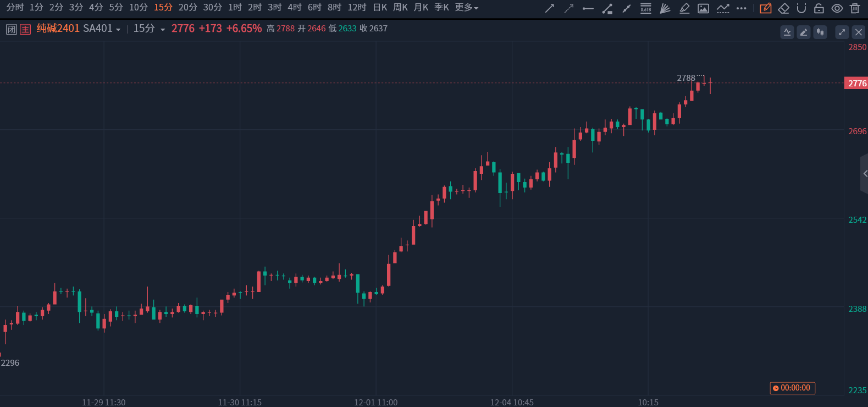The image size is (868, 407).
Task: Click the 2296 low price marker
Action: (x=10, y=363)
